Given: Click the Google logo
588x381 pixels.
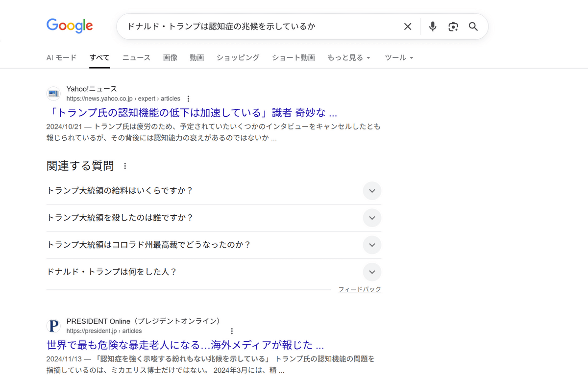Looking at the screenshot, I should coord(70,26).
